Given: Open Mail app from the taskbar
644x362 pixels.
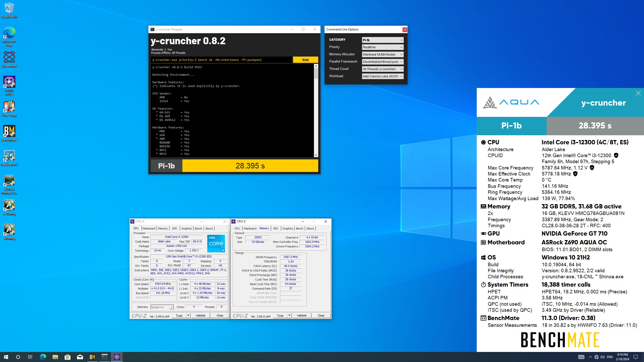Looking at the screenshot, I should (x=80, y=357).
